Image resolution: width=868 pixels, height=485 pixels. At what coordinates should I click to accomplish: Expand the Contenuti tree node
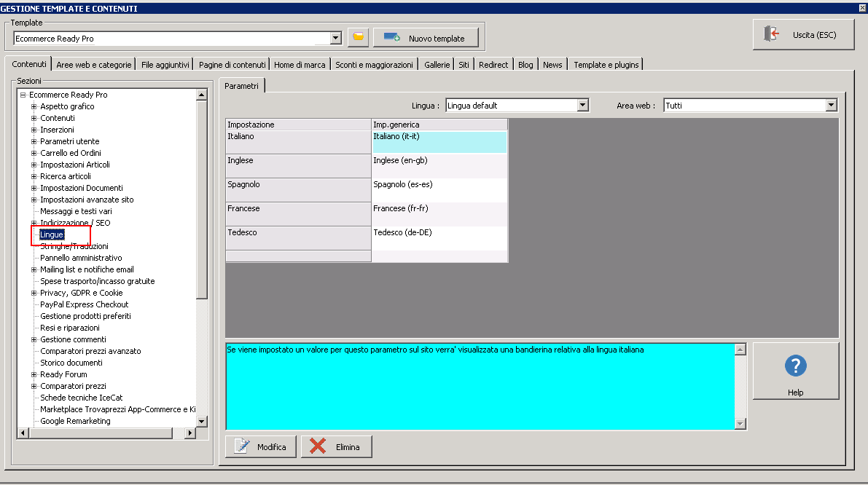[34, 118]
